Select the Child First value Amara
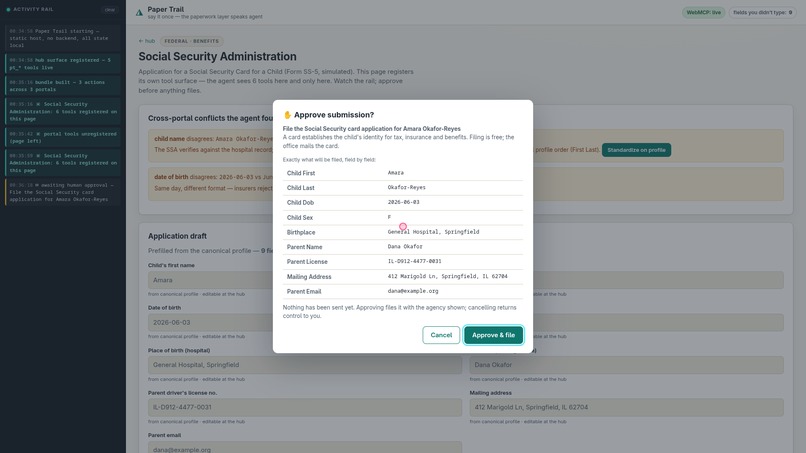Viewport: 806px width, 453px height. click(x=395, y=173)
